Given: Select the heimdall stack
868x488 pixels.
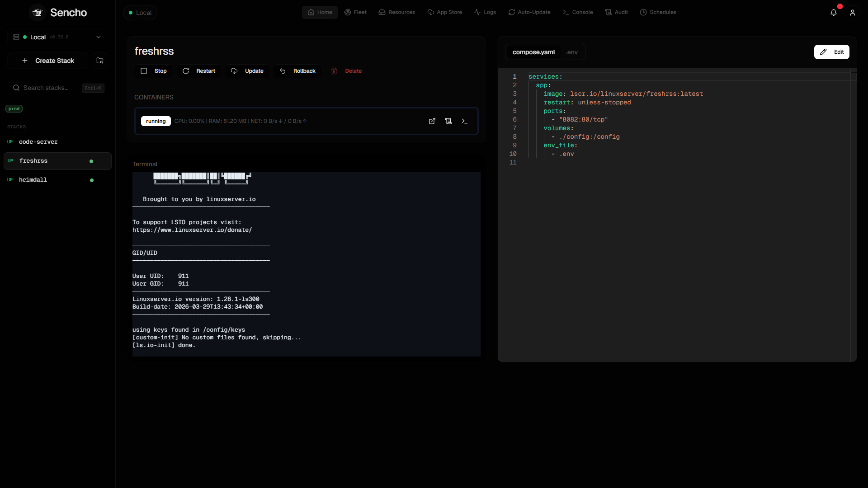Looking at the screenshot, I should click(x=57, y=180).
